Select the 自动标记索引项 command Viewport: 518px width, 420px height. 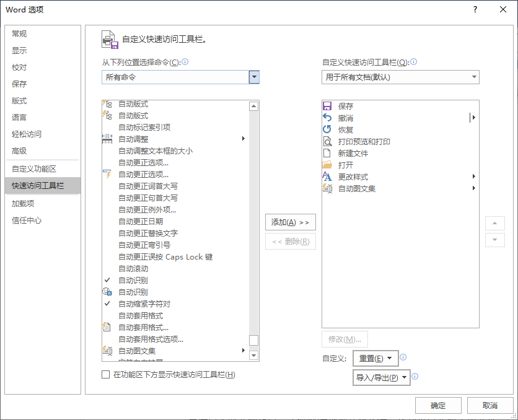[x=175, y=127]
